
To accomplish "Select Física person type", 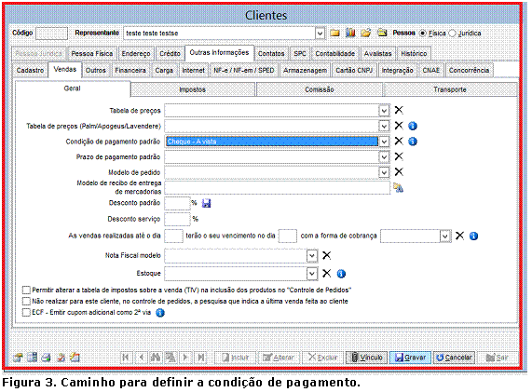I will pos(423,34).
